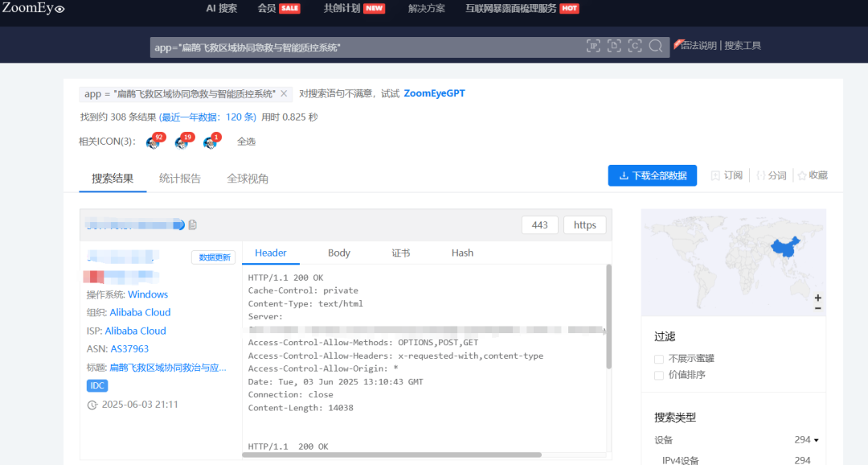868x465 pixels.
Task: Click the CIDR search icon in search bar
Action: pyautogui.click(x=635, y=47)
